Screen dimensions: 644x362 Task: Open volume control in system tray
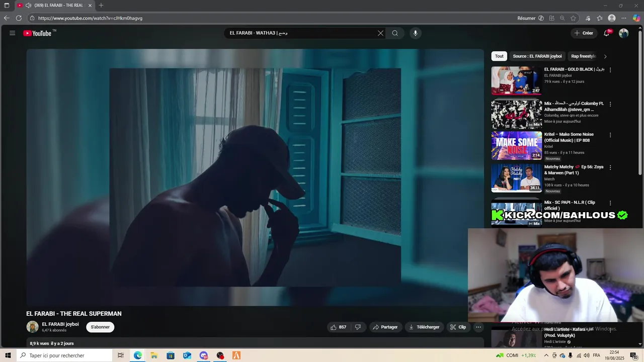(587, 355)
